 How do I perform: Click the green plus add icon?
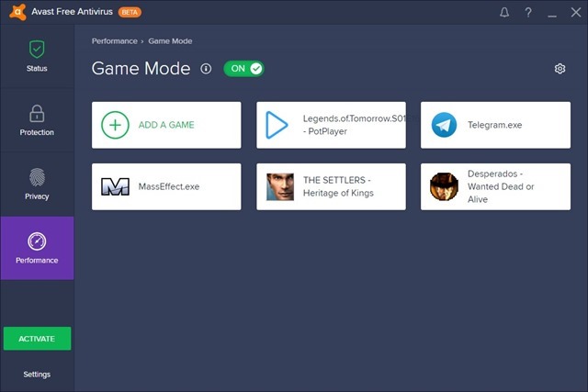(115, 125)
